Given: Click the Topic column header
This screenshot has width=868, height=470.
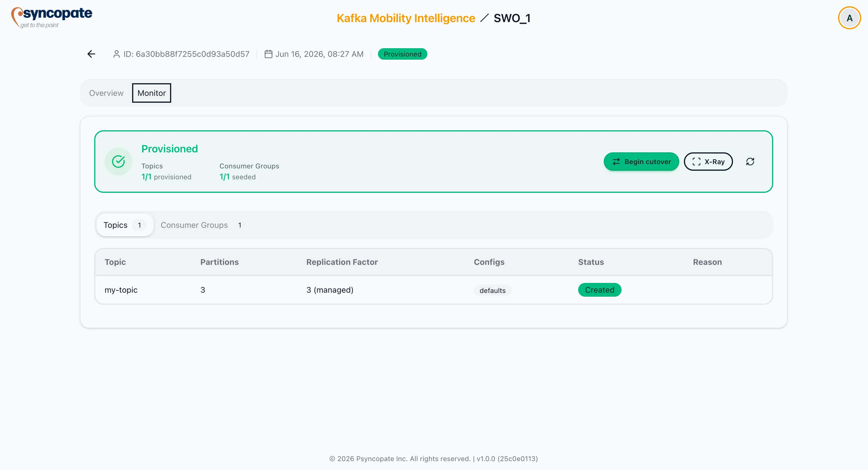Looking at the screenshot, I should click(x=115, y=262).
